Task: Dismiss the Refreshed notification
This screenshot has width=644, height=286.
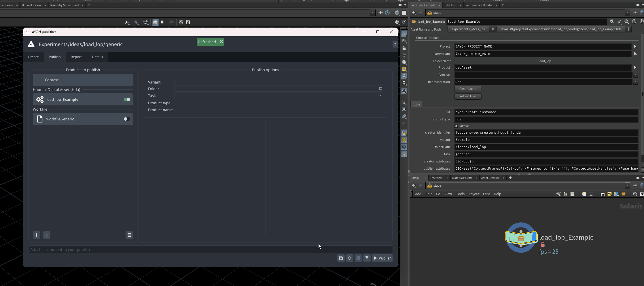Action: (x=221, y=42)
